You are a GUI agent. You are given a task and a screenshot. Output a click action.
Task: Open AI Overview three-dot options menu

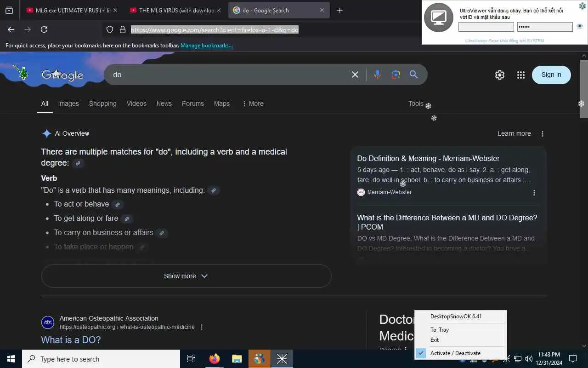543,134
